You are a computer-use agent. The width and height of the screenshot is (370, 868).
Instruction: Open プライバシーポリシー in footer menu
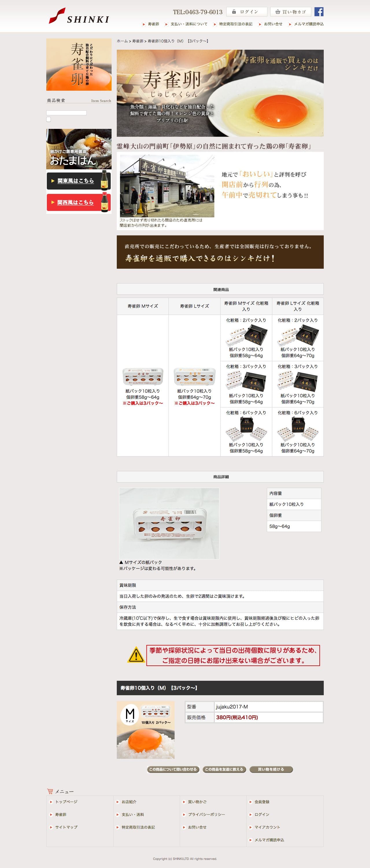(207, 815)
